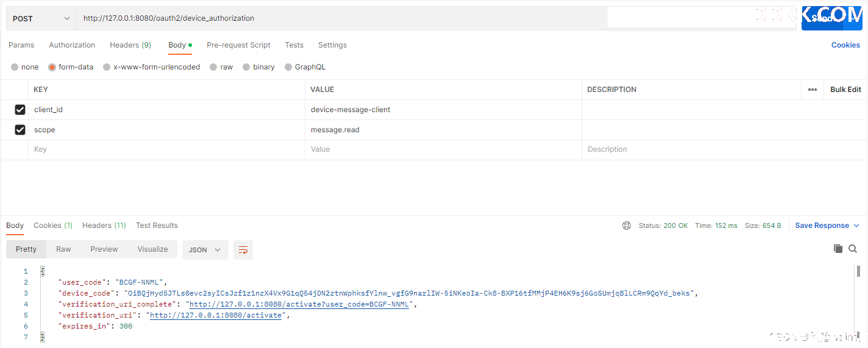Click the response pane vertical scrollbar
The height and width of the screenshot is (348, 868).
click(858, 272)
